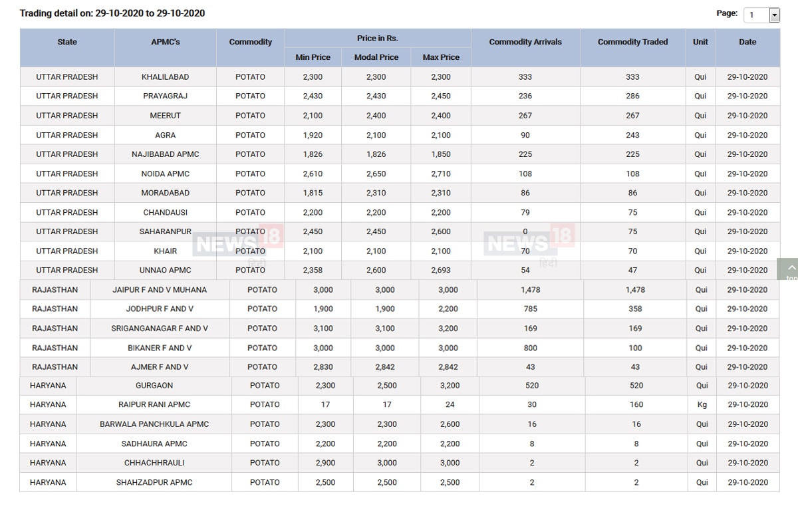Click the CHHACHHRAULI market cell
The width and height of the screenshot is (798, 532).
154,463
